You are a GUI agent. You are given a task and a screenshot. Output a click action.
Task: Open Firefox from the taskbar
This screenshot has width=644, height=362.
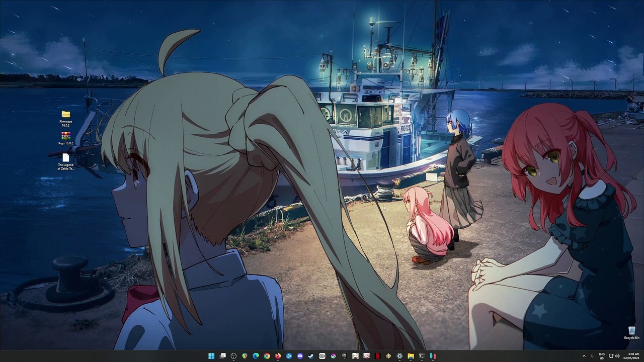[278, 356]
